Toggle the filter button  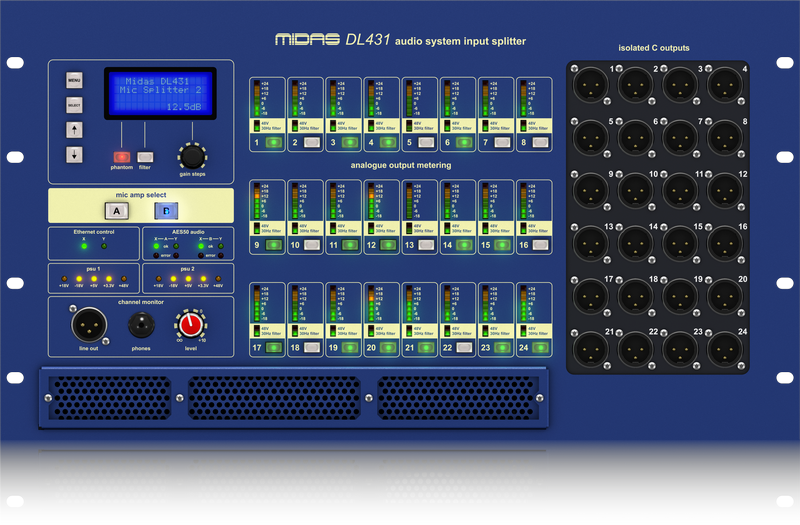pos(145,157)
